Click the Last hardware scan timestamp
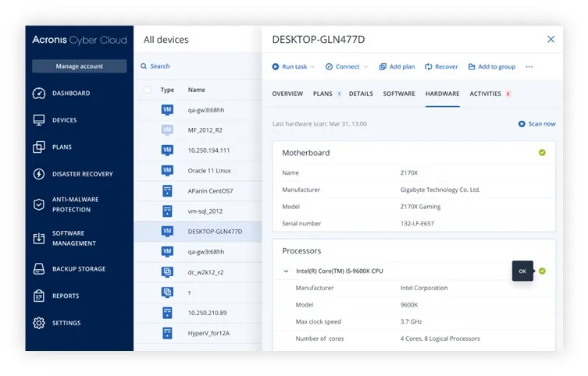Screen dimensions: 588x376 tap(319, 124)
